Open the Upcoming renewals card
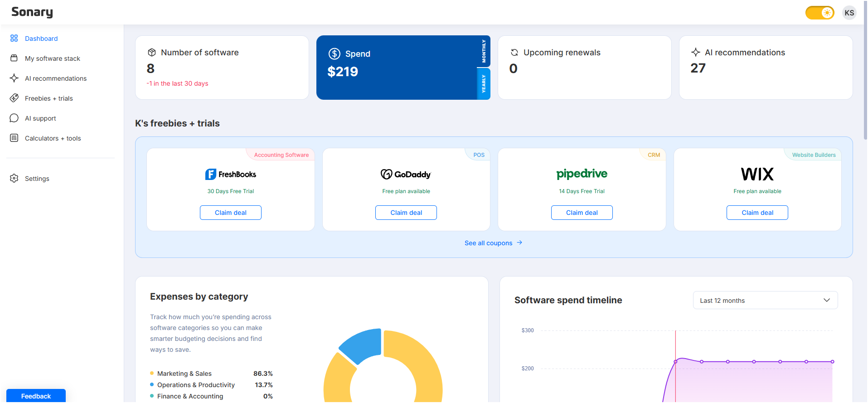Image resolution: width=868 pixels, height=403 pixels. (584, 68)
